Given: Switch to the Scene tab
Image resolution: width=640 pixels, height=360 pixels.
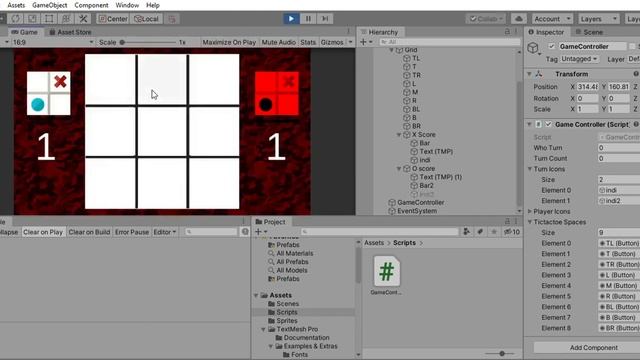Looking at the screenshot, I should (589, 32).
